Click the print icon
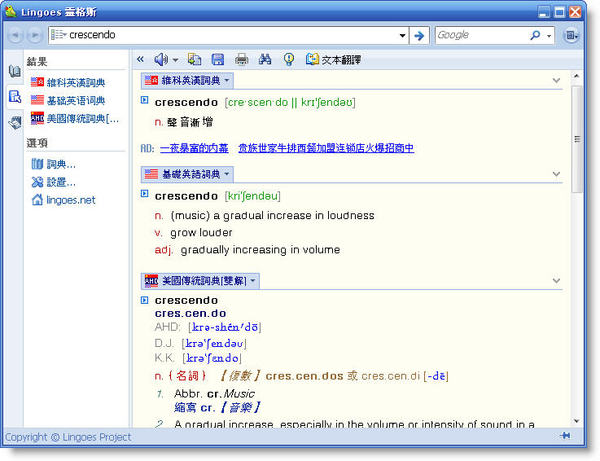The width and height of the screenshot is (600, 461). tap(241, 59)
